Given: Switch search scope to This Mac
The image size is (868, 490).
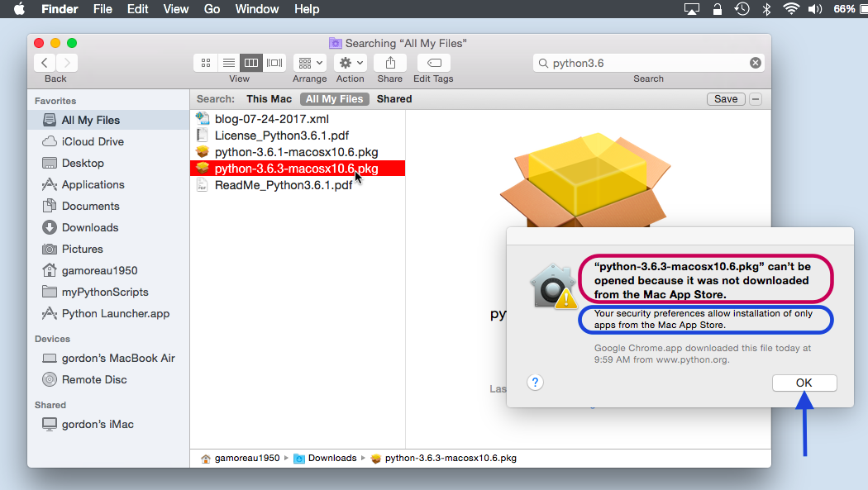Looking at the screenshot, I should click(266, 98).
